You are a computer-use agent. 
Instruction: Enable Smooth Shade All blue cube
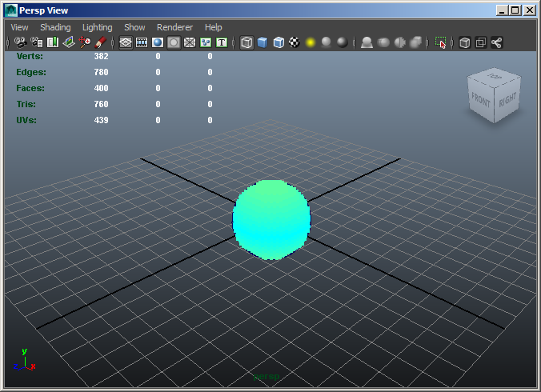[x=262, y=42]
